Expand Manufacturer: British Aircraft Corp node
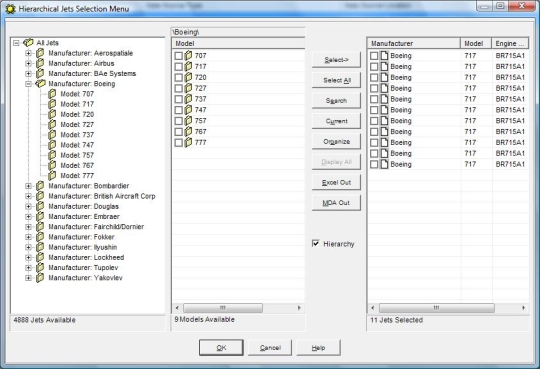 pyautogui.click(x=29, y=196)
